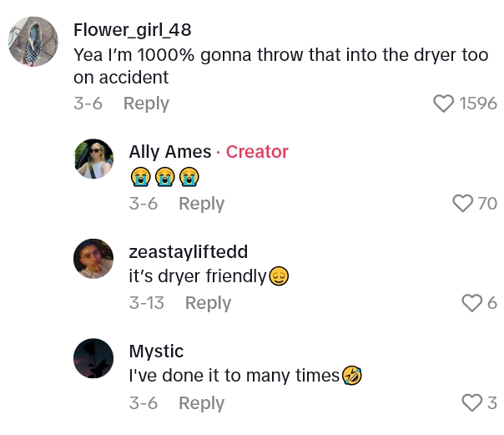Viewport: 504px width, 435px height.
Task: Click the 1596 like count
Action: click(478, 104)
